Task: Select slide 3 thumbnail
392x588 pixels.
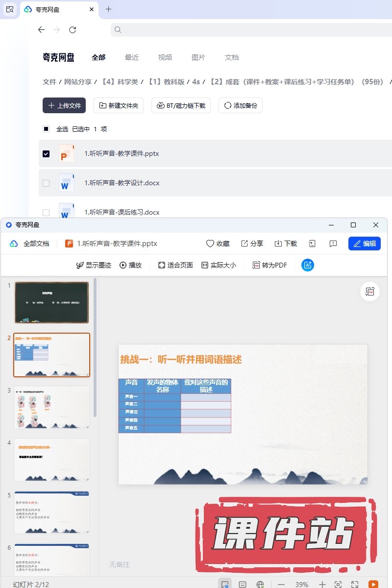Action: pos(51,407)
